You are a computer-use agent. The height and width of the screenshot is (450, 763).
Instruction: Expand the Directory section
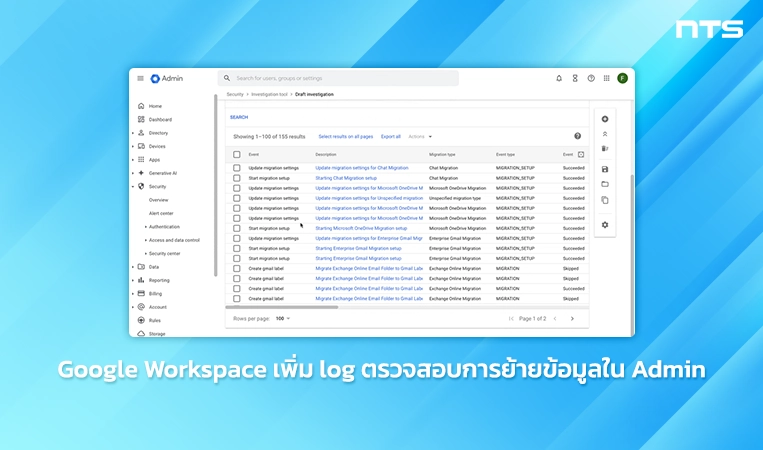[x=133, y=133]
